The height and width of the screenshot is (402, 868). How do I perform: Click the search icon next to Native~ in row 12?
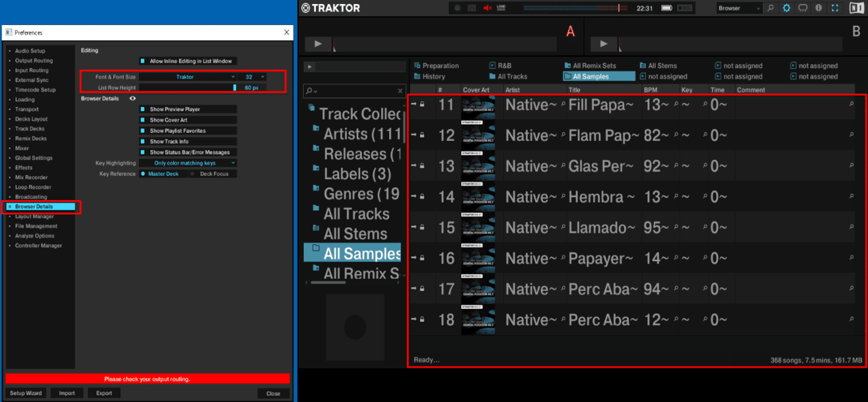point(563,136)
